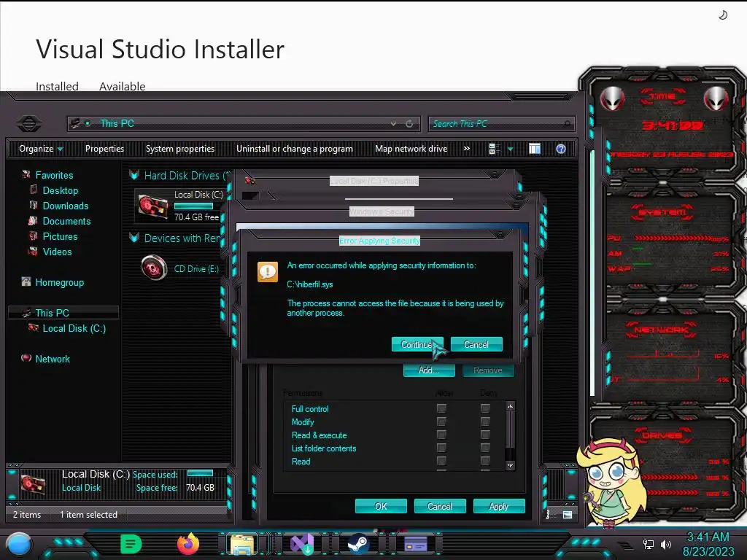Switch to Installed tab in Installer
747x560 pixels.
[57, 86]
